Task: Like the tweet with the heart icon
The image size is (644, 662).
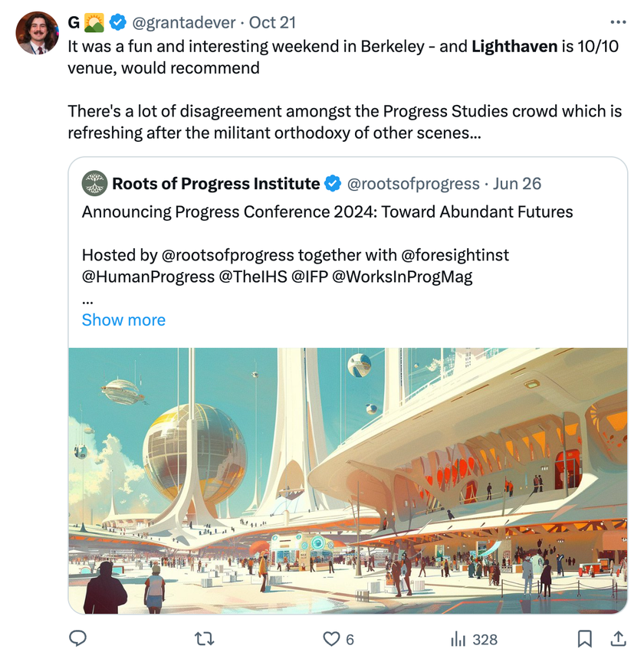Action: (x=331, y=639)
